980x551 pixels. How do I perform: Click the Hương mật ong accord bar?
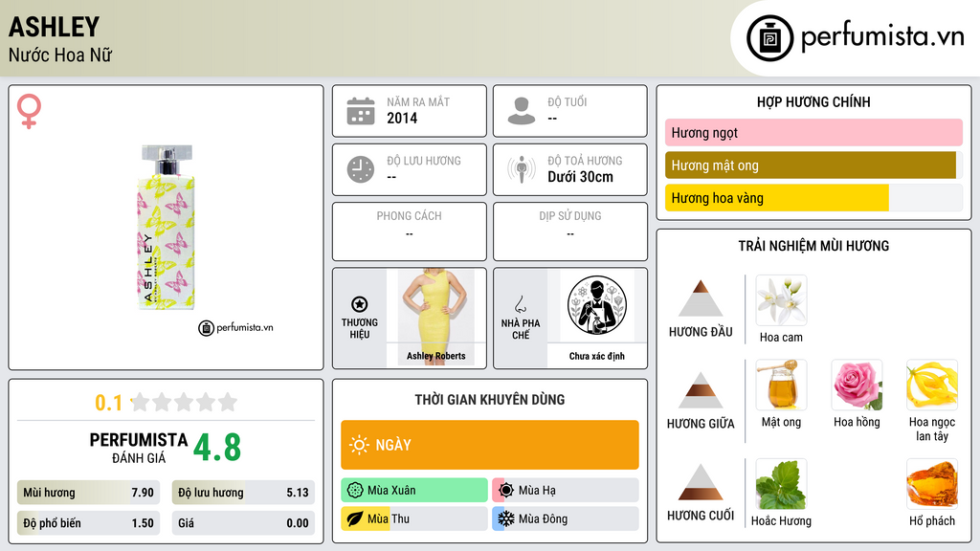point(813,165)
